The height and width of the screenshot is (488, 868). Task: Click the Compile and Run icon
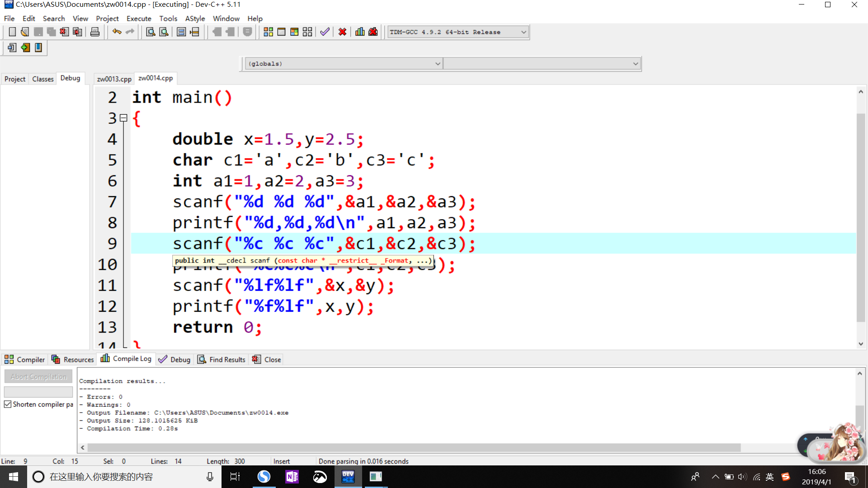click(x=294, y=32)
